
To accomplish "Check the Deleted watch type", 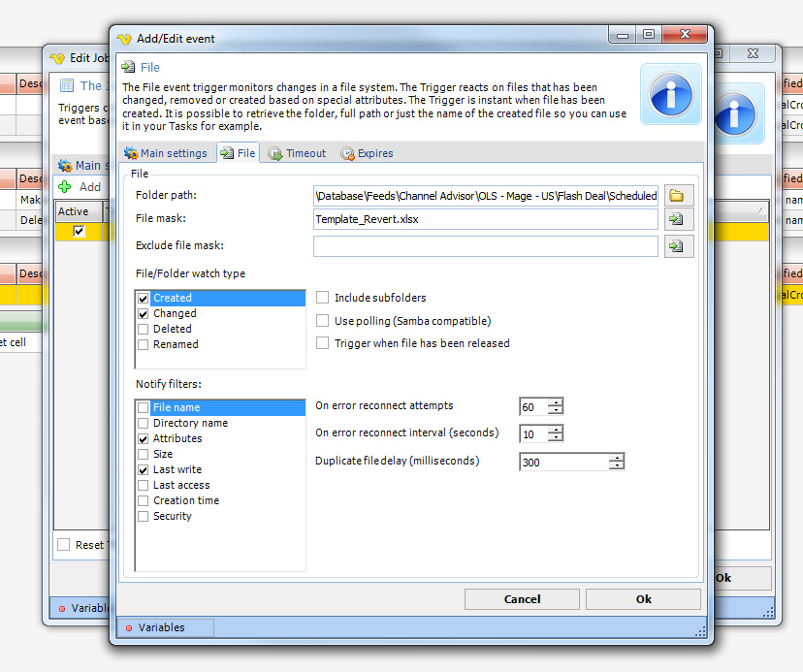I will (x=144, y=329).
